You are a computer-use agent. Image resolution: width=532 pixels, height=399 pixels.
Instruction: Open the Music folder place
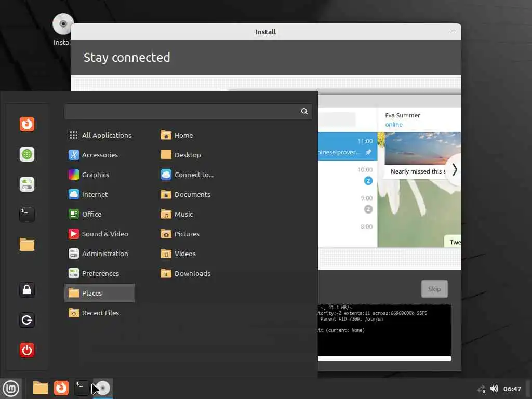177,214
